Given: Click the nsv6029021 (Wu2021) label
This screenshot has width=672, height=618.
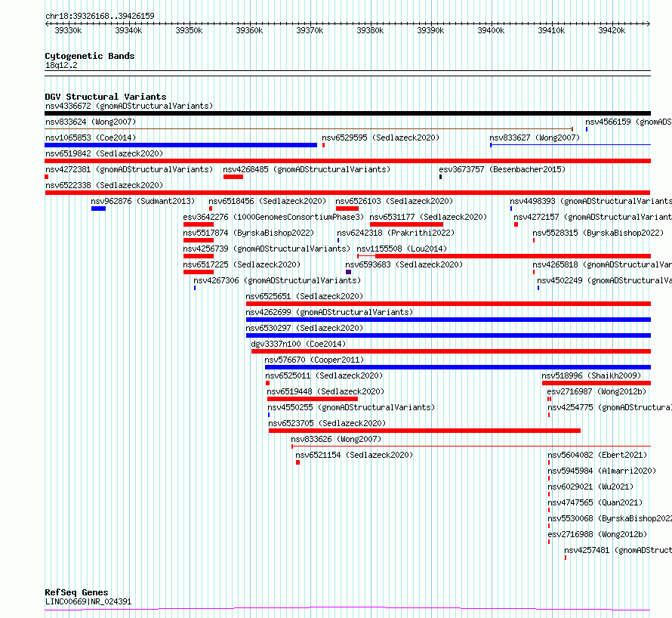Looking at the screenshot, I should click(x=590, y=487).
